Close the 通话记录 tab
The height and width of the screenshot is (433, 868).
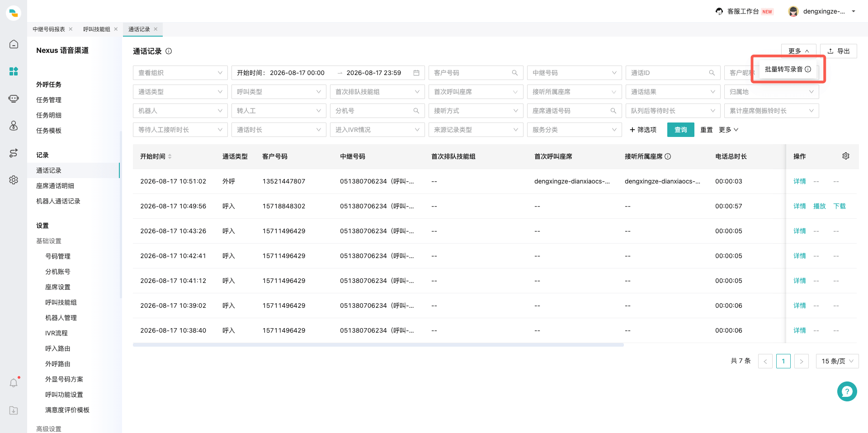coord(156,29)
